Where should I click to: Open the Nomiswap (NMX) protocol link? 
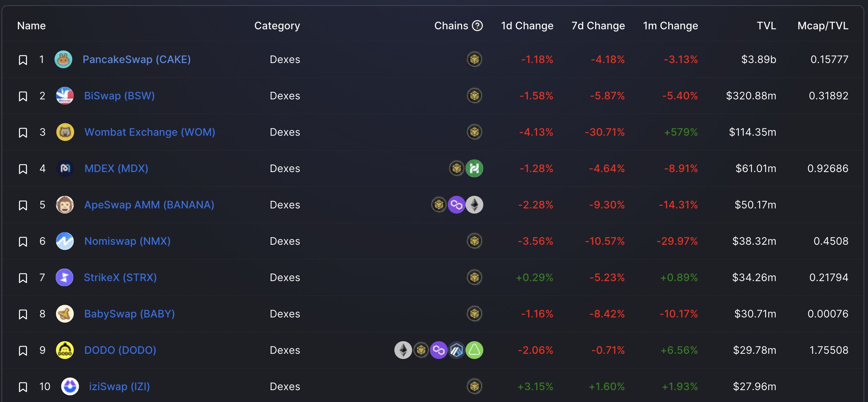click(x=127, y=241)
